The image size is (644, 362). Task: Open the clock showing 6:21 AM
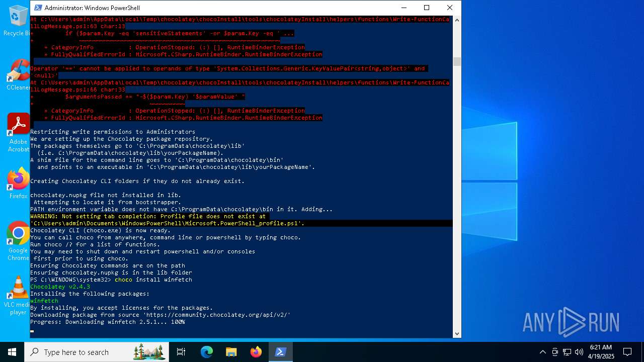pos(601,352)
